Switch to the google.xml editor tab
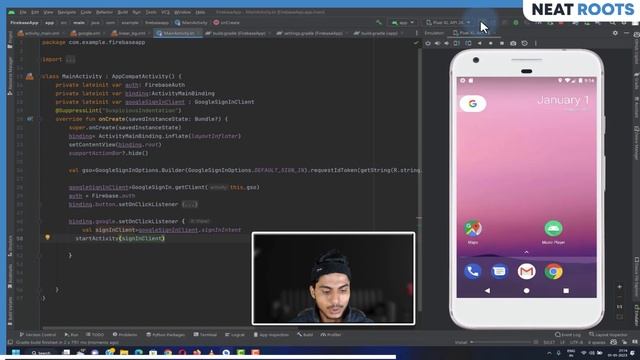This screenshot has height=360, width=640. point(86,33)
